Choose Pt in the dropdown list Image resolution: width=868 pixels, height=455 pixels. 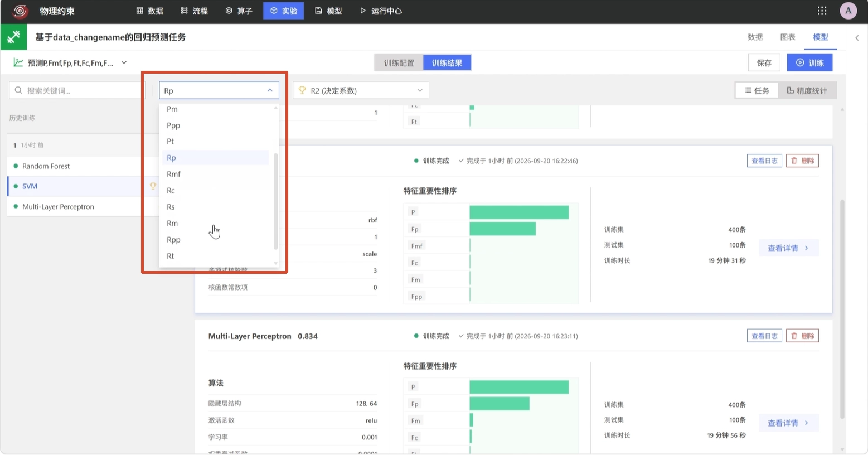216,142
